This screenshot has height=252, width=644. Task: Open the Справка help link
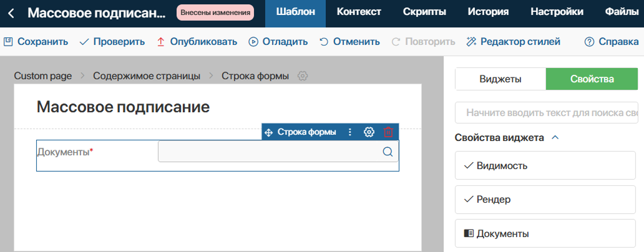(612, 41)
